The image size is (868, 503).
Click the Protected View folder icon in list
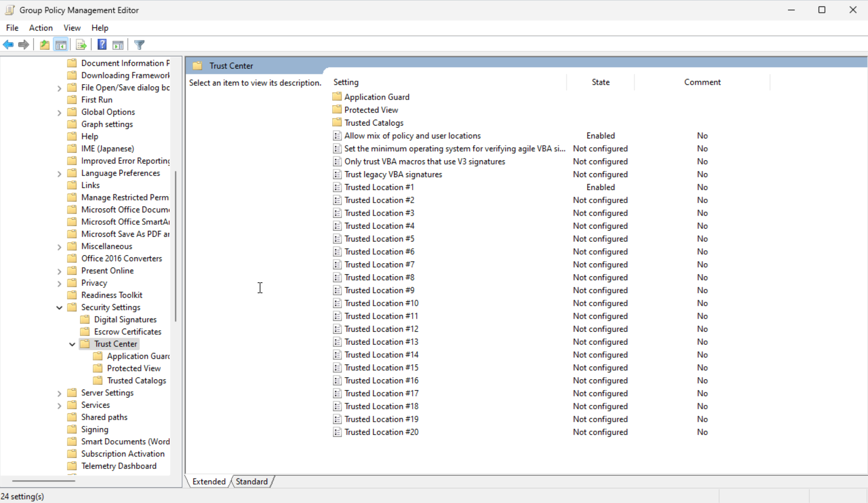(337, 109)
